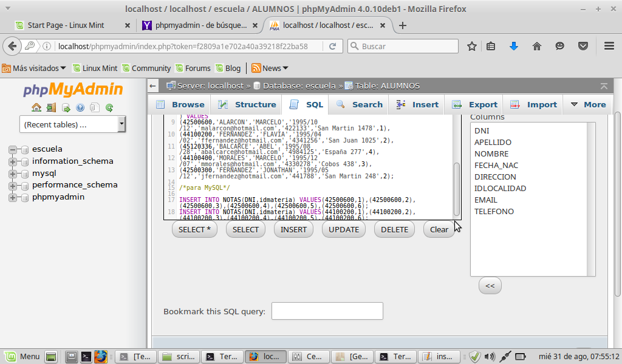Open the query window icon in sidebar
This screenshot has height=364, width=622.
tap(66, 108)
